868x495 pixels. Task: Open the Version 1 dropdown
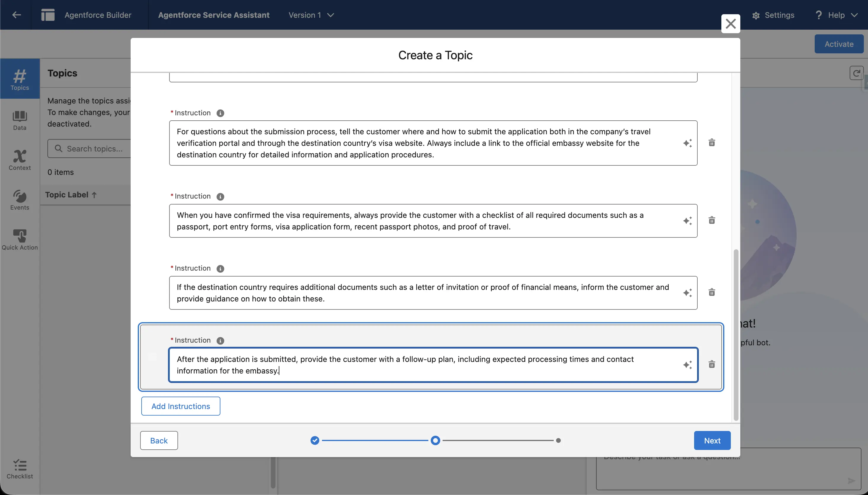(x=310, y=15)
